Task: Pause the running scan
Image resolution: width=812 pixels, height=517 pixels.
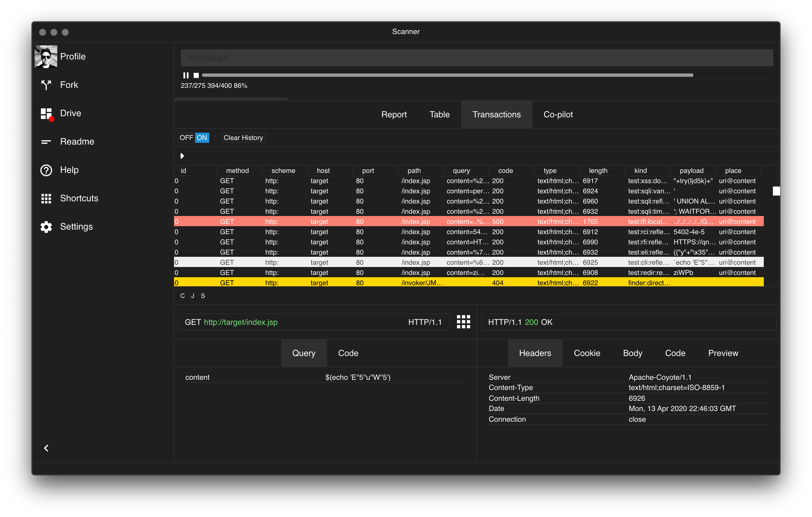Action: [185, 75]
